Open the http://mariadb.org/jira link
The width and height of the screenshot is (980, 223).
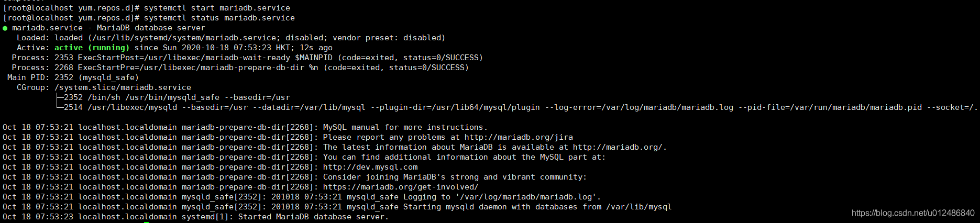tap(519, 137)
